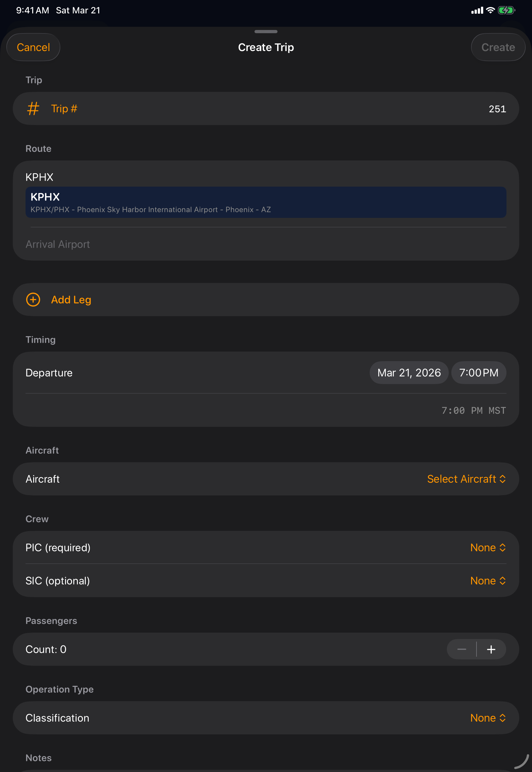Tap the Select Aircraft chevron control
The width and height of the screenshot is (532, 772).
click(502, 479)
